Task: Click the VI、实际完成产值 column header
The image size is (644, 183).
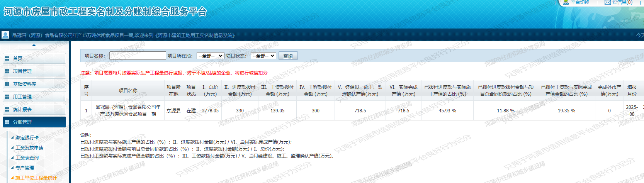Action: (403, 90)
